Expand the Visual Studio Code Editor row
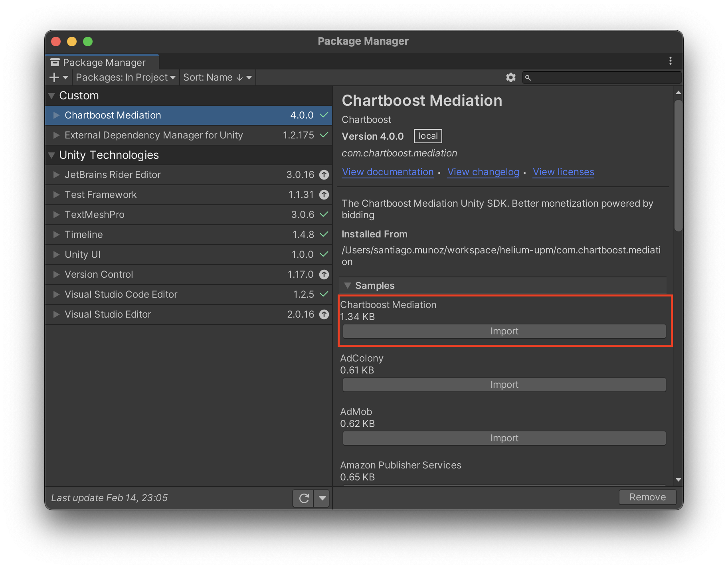728x569 pixels. coord(56,294)
